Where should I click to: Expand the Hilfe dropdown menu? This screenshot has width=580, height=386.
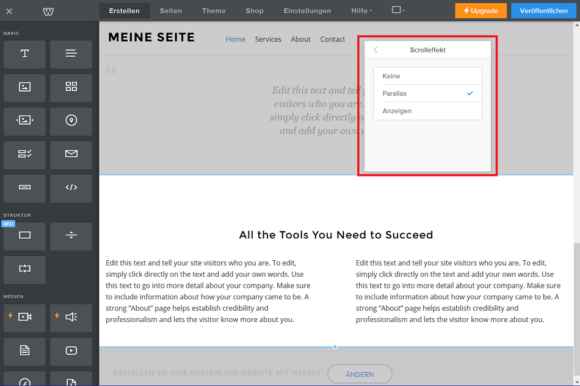click(x=361, y=11)
